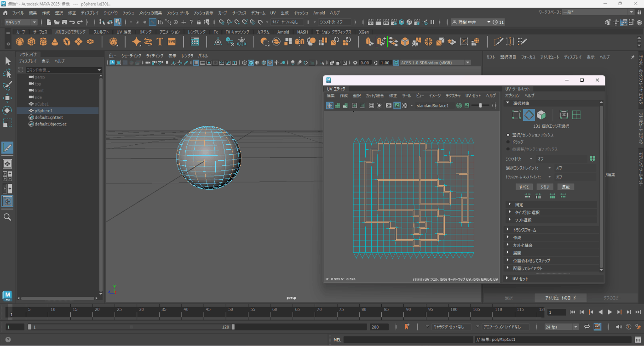Viewport: 644px width, 346px height.
Task: Pick Edge selection mode in UV Toolkit
Action: (x=529, y=115)
